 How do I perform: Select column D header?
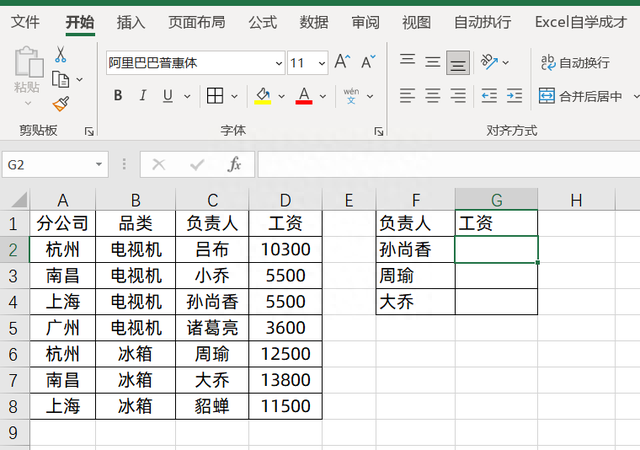pyautogui.click(x=285, y=200)
